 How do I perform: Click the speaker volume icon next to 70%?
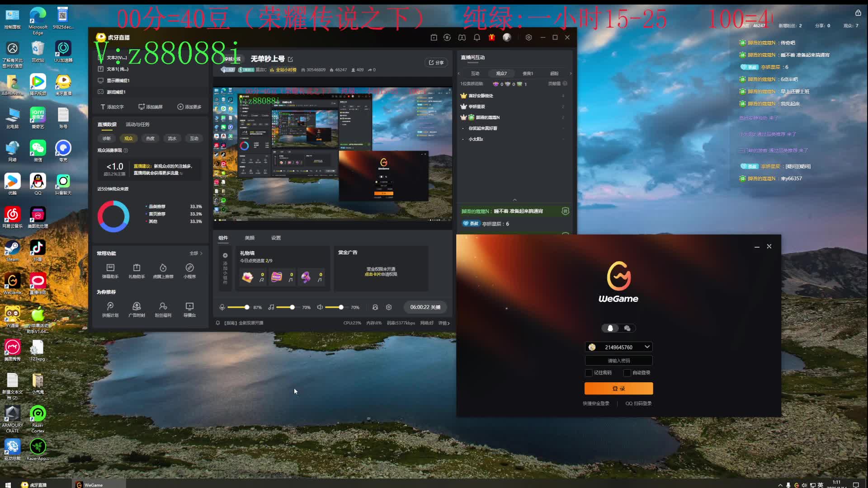320,307
